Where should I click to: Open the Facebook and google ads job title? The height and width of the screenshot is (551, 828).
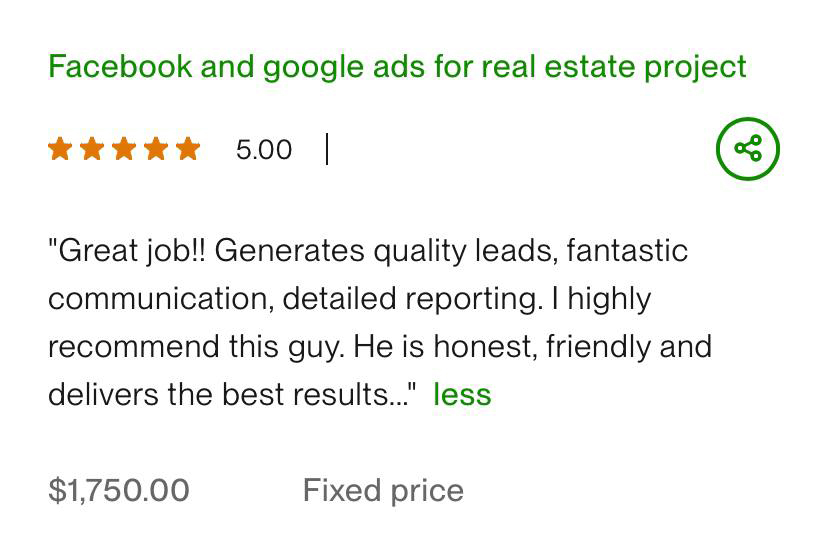pyautogui.click(x=397, y=66)
